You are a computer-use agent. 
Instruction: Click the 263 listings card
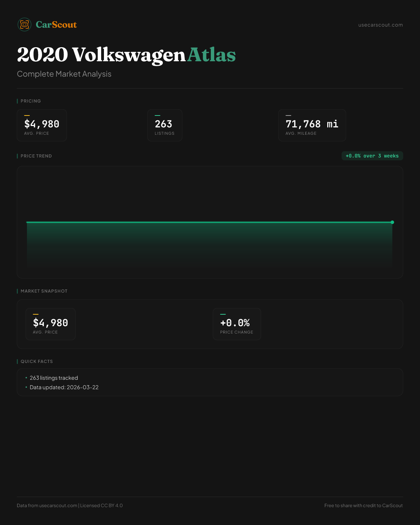pyautogui.click(x=164, y=125)
